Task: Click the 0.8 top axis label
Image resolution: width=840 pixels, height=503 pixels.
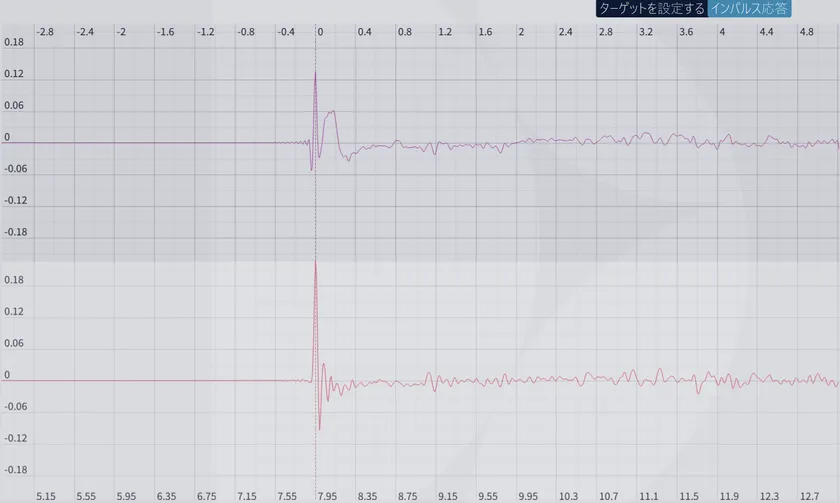Action: click(404, 32)
